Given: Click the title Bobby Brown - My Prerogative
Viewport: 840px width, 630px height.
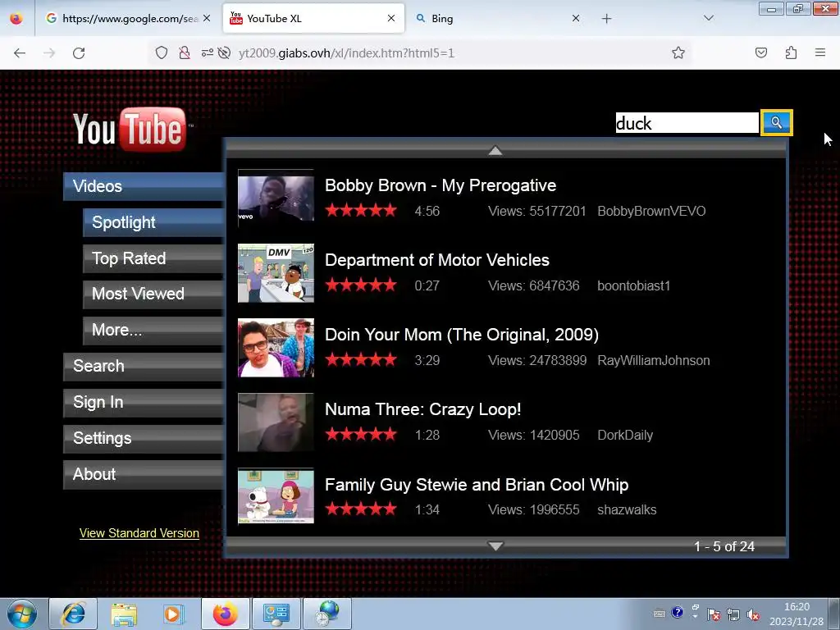Looking at the screenshot, I should (x=441, y=185).
